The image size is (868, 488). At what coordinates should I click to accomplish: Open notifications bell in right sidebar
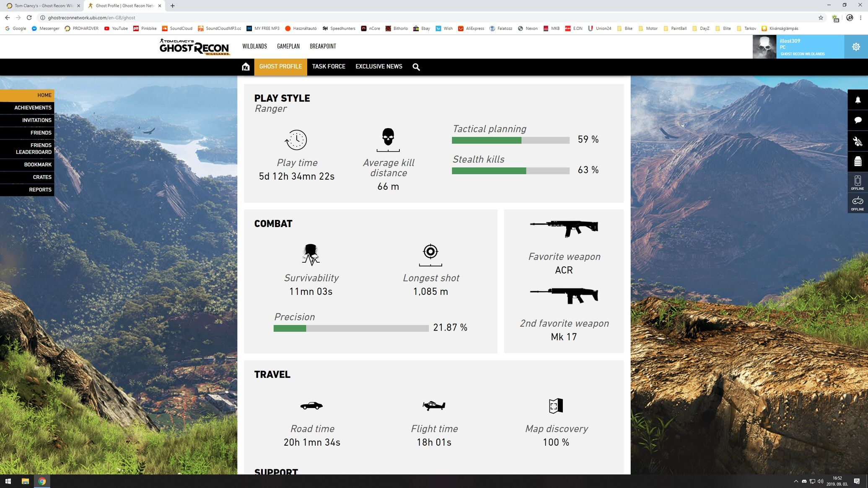point(858,100)
